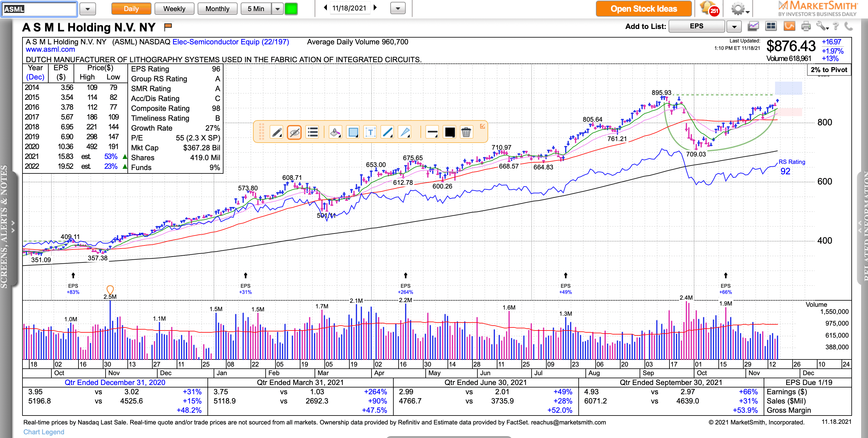The image size is (868, 438).
Task: Select the rectangle shape tool
Action: pos(353,132)
